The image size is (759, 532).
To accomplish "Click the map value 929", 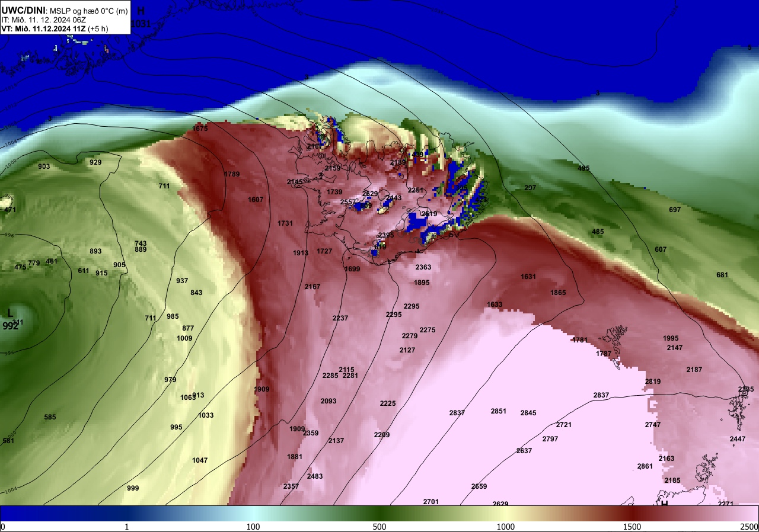I will click(95, 162).
